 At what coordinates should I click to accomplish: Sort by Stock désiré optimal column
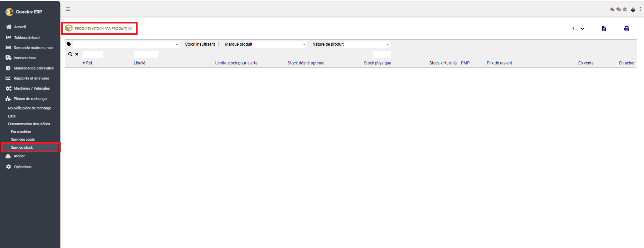point(306,63)
